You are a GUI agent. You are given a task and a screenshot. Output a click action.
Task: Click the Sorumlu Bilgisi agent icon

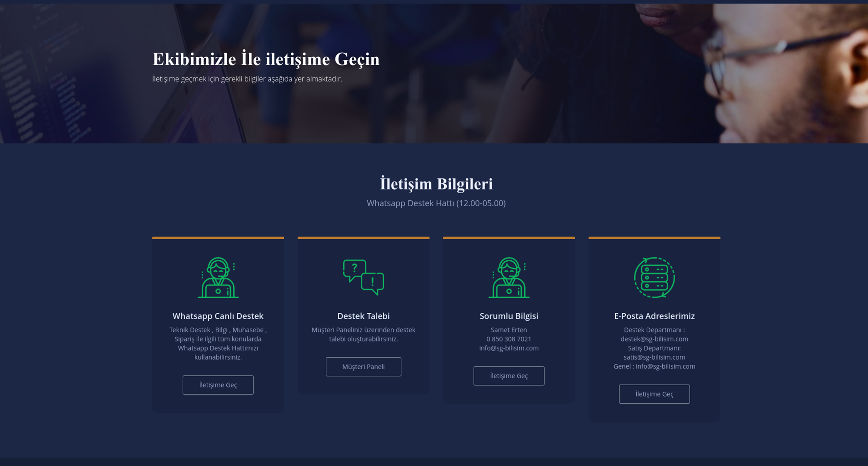click(509, 277)
